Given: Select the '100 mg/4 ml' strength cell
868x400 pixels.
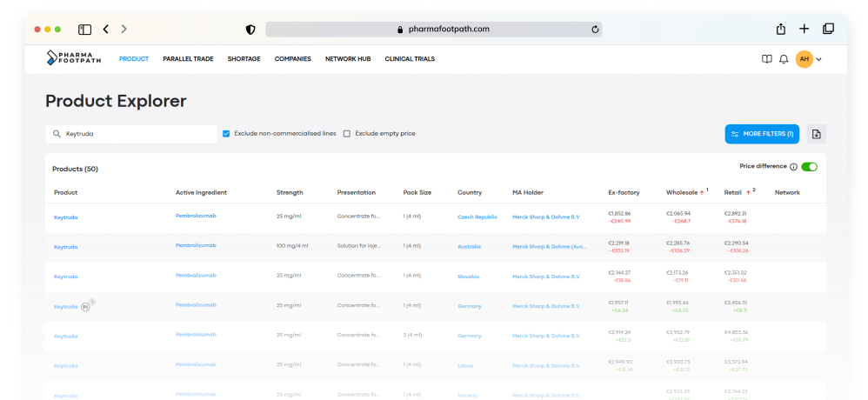Looking at the screenshot, I should (292, 247).
